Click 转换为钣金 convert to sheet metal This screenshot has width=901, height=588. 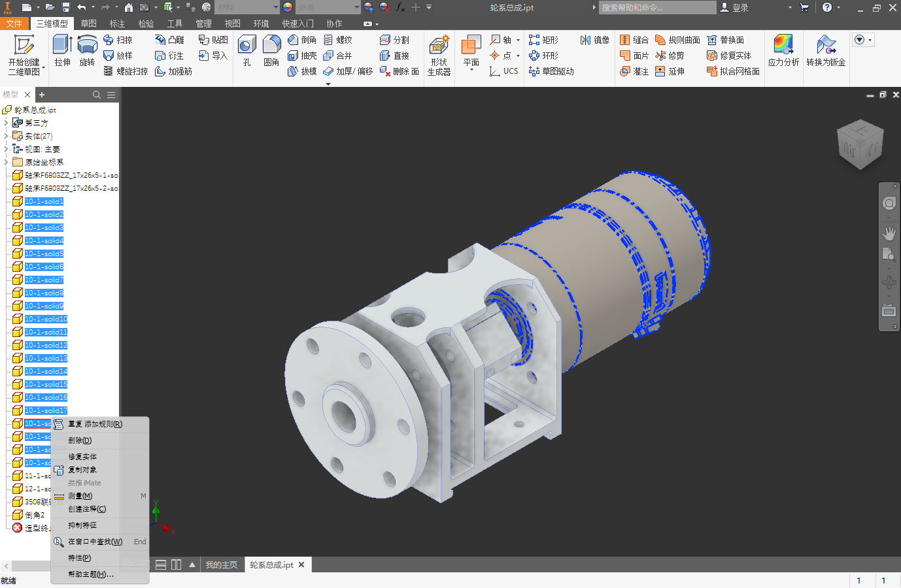pos(826,51)
